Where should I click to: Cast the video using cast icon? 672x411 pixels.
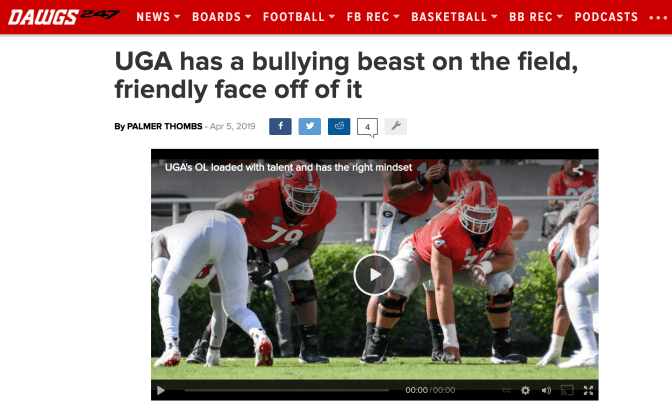point(567,390)
